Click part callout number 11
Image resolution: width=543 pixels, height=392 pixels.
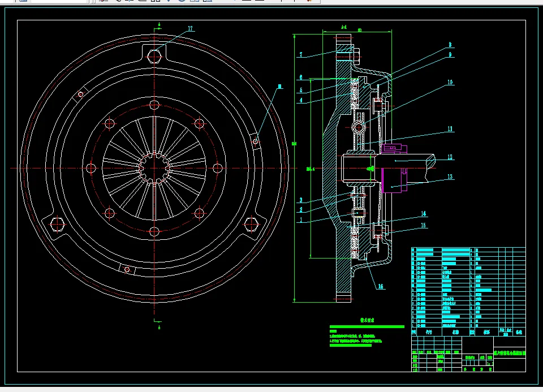[450, 129]
